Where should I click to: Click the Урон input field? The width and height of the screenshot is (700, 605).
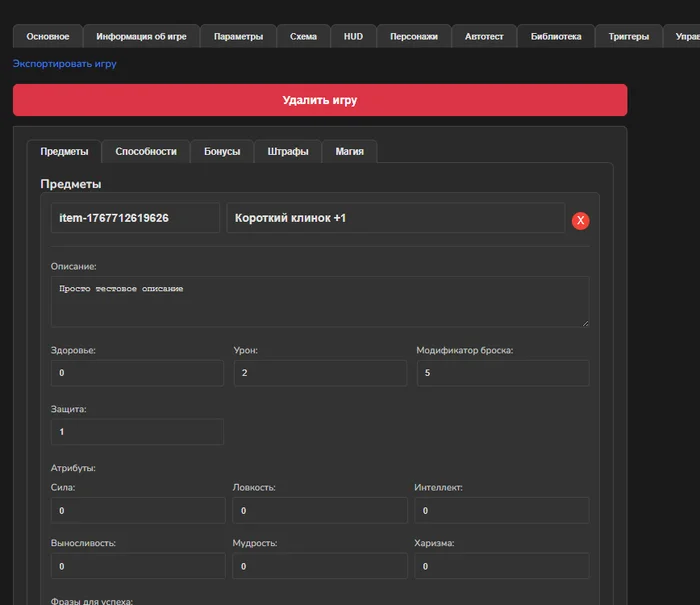click(320, 373)
